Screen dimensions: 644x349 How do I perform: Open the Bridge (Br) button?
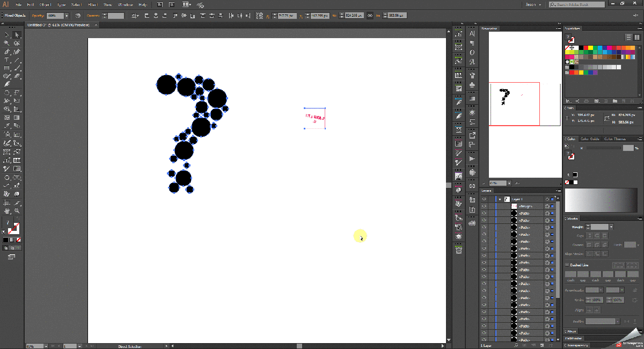(159, 4)
